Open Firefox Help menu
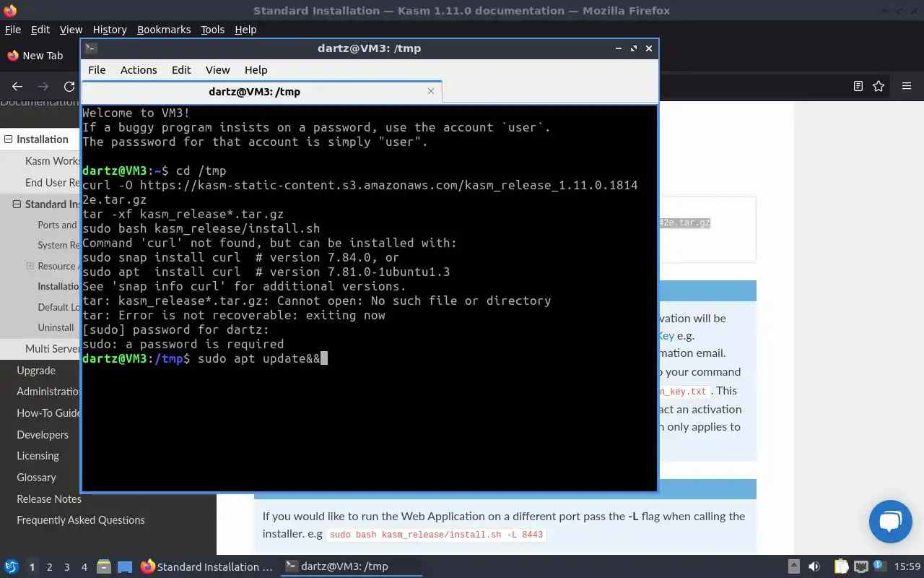 point(245,30)
